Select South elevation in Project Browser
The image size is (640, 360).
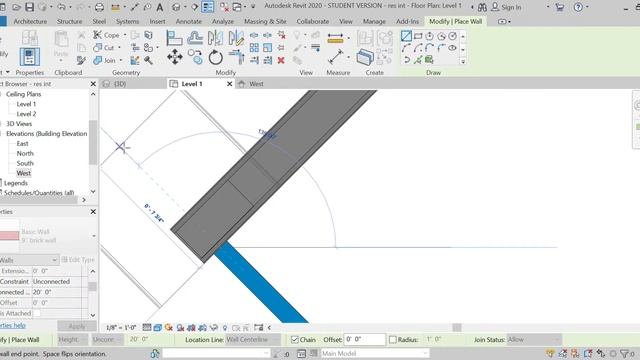[25, 163]
